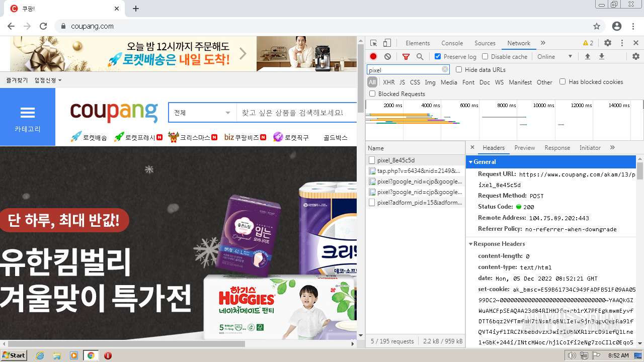Bookmark this page with star icon
Screen dimensions: 644x362
[597, 26]
